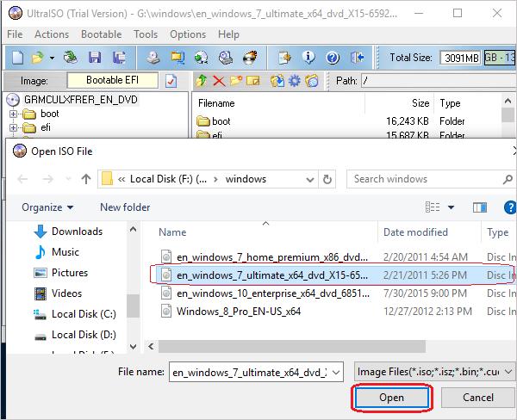Click the New Folder icon in image toolbar
517x420 pixels.
[x=236, y=81]
